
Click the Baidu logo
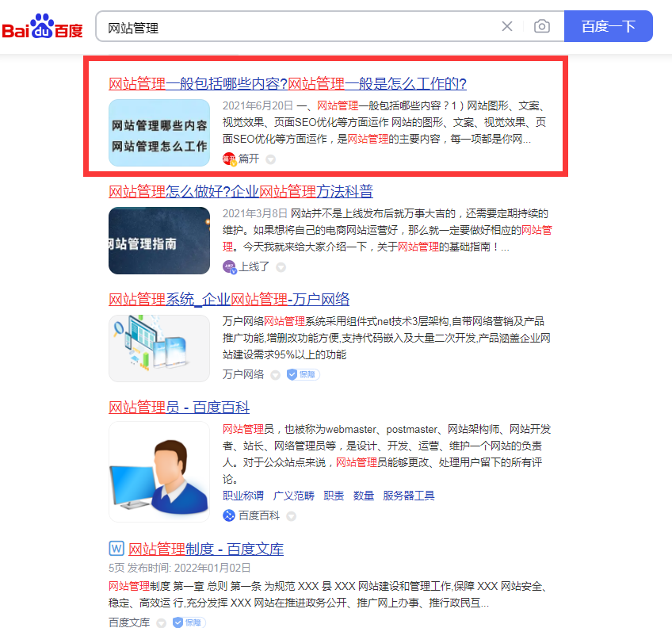(42, 27)
